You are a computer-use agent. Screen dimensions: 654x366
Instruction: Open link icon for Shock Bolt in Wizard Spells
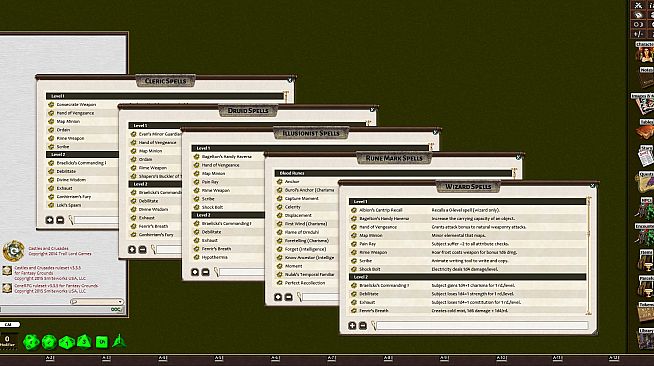[x=354, y=269]
